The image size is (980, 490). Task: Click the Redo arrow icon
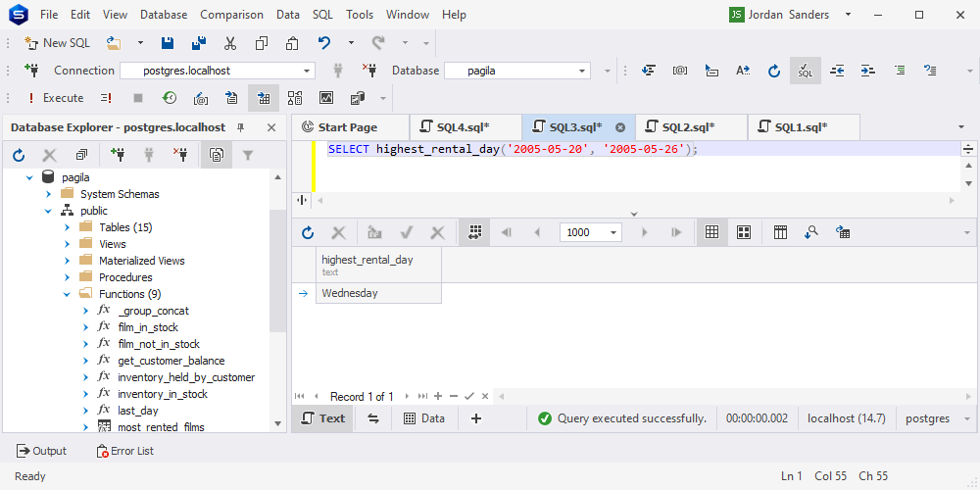pos(377,43)
